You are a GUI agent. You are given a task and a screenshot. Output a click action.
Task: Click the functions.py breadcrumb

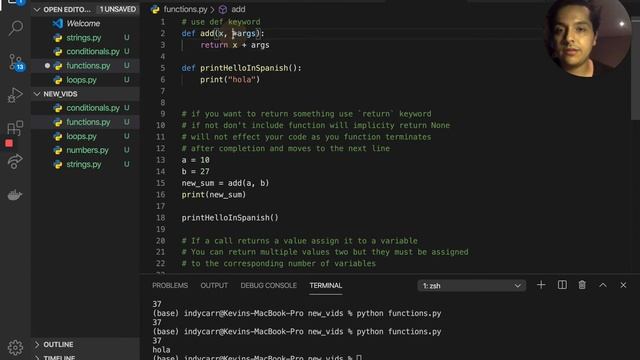[x=185, y=9]
